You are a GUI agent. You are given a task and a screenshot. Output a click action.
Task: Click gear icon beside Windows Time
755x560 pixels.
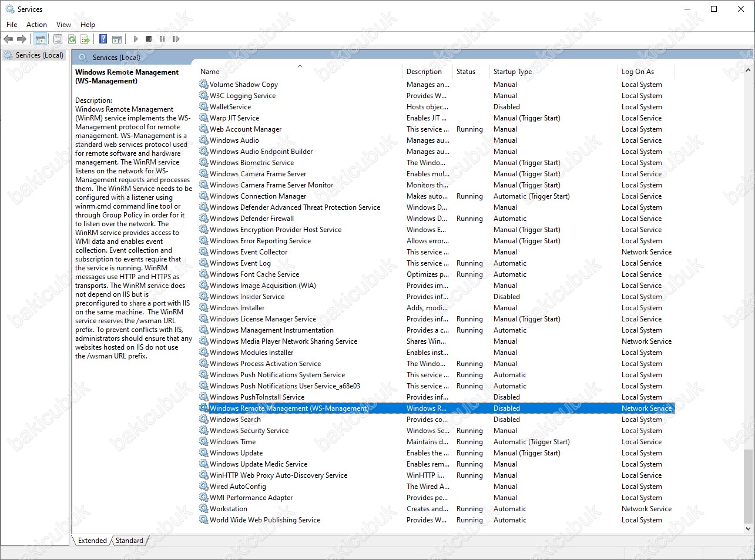204,441
